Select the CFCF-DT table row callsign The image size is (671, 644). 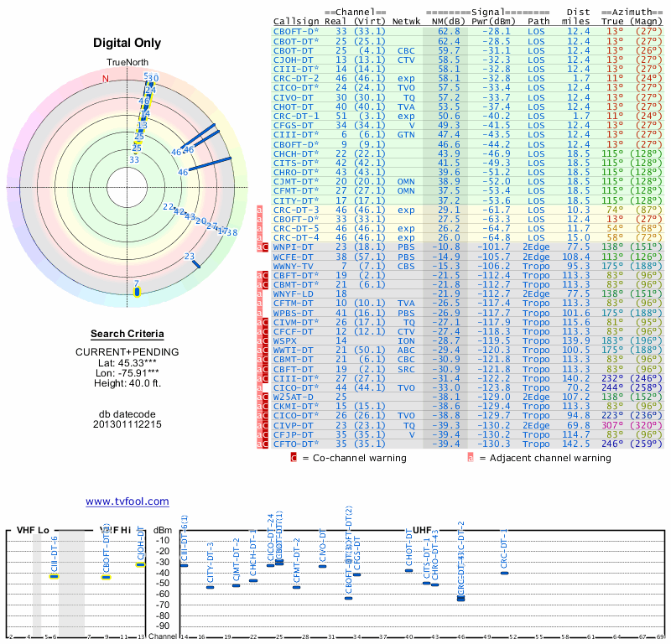point(293,331)
